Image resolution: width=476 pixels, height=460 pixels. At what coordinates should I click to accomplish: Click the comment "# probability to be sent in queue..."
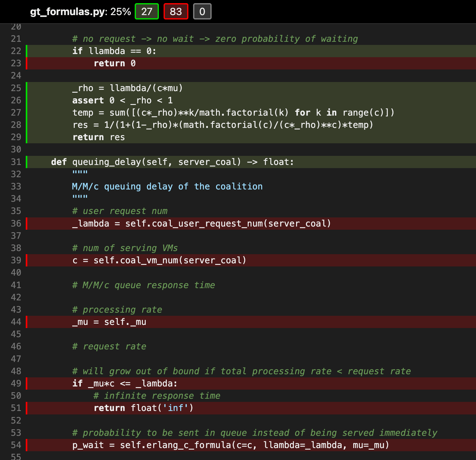coord(255,433)
